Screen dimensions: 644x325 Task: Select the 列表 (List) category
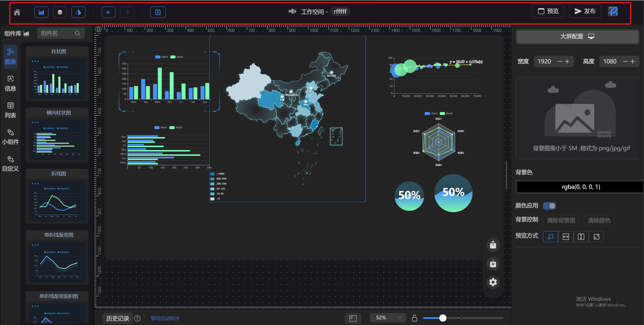10,110
